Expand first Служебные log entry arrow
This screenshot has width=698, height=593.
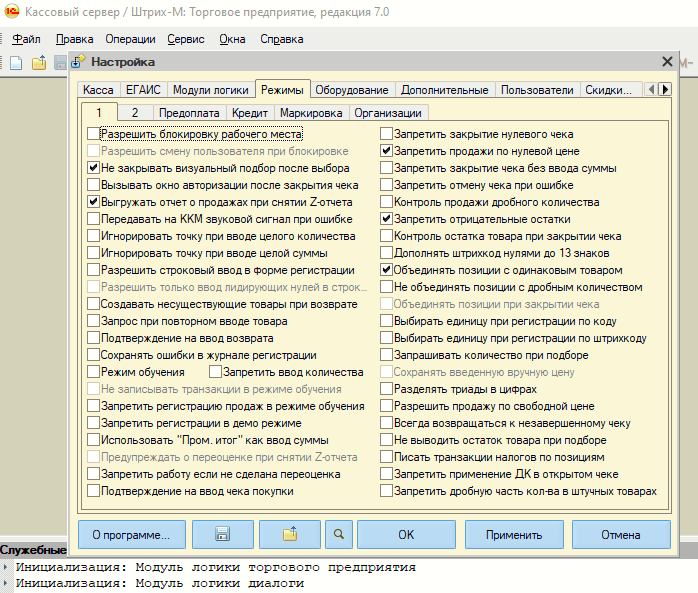tap(6, 567)
